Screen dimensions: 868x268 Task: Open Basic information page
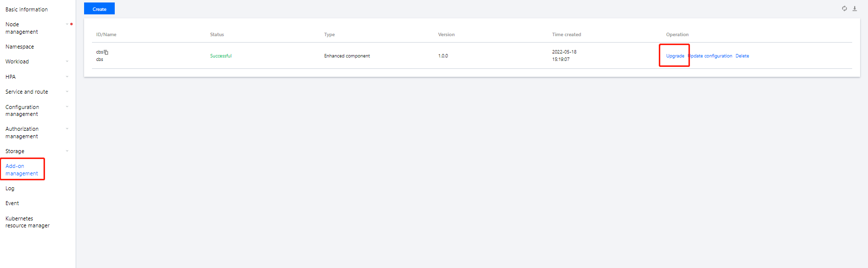click(27, 9)
